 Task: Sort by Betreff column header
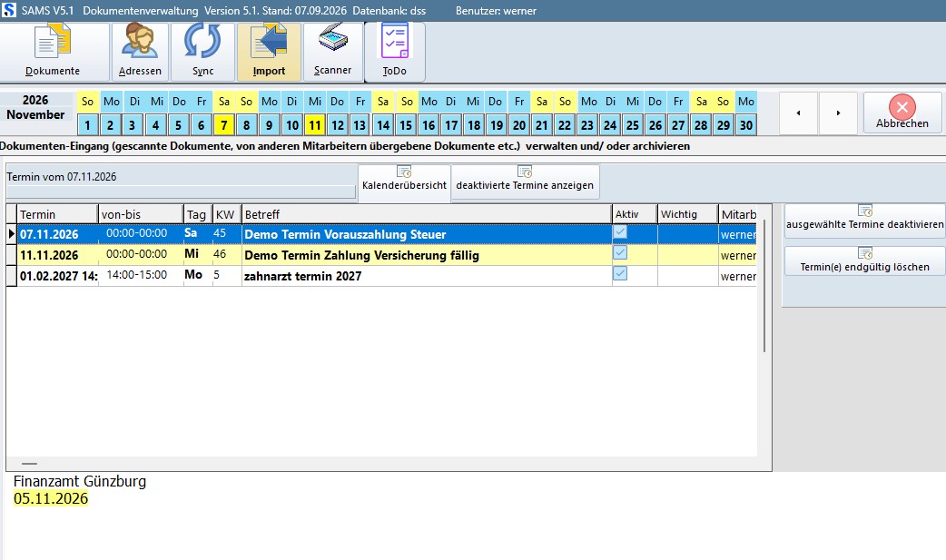coord(427,214)
